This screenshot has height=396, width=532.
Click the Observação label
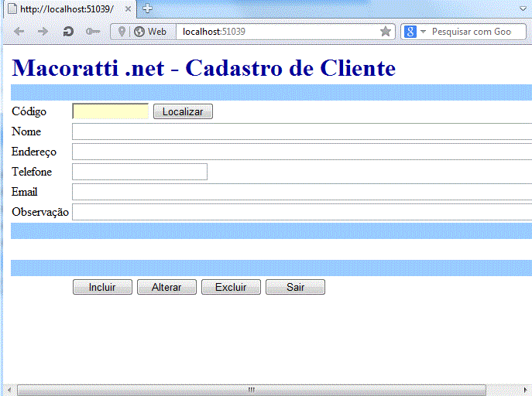coord(40,212)
